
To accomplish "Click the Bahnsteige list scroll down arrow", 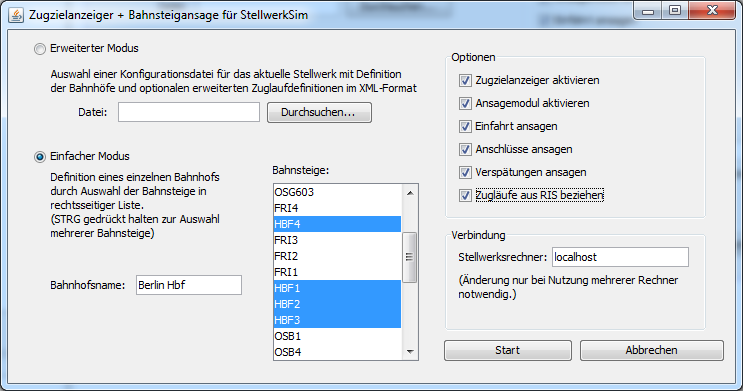I will click(x=410, y=352).
